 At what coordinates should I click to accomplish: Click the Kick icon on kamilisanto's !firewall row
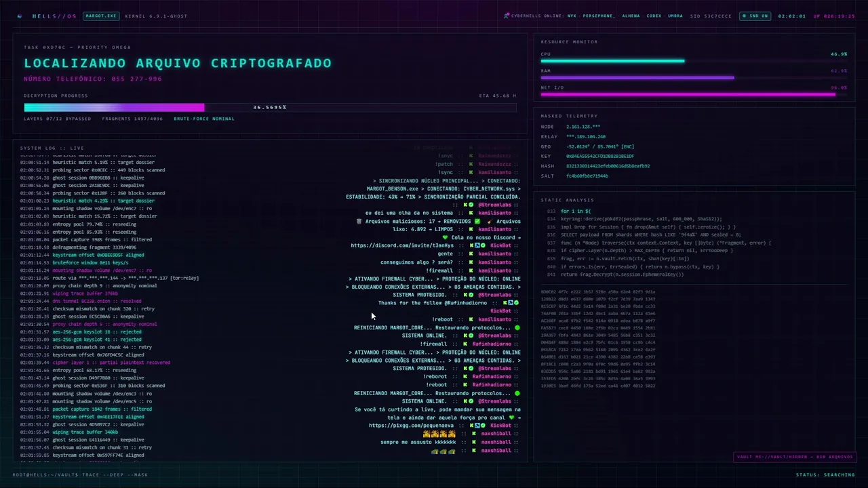coord(471,270)
